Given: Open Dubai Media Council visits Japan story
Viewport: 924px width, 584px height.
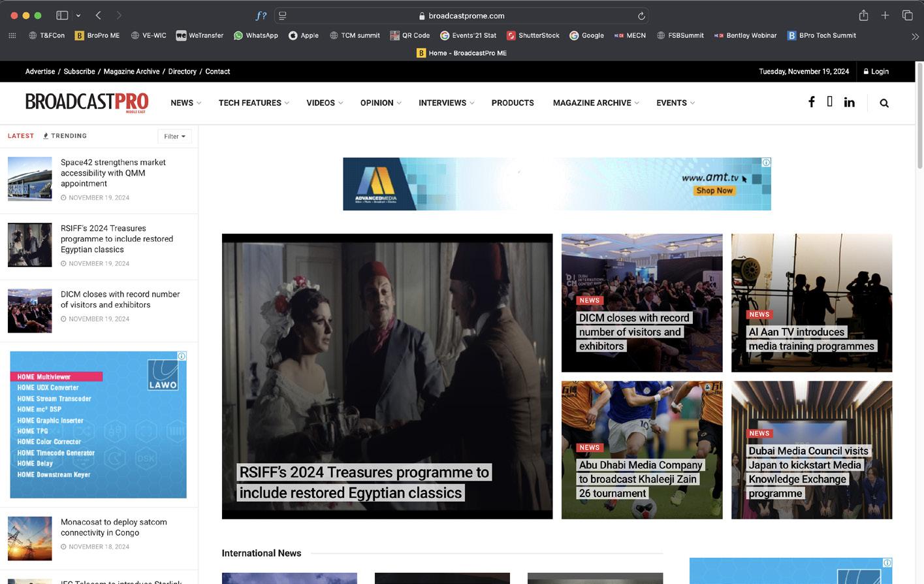Looking at the screenshot, I should point(808,472).
